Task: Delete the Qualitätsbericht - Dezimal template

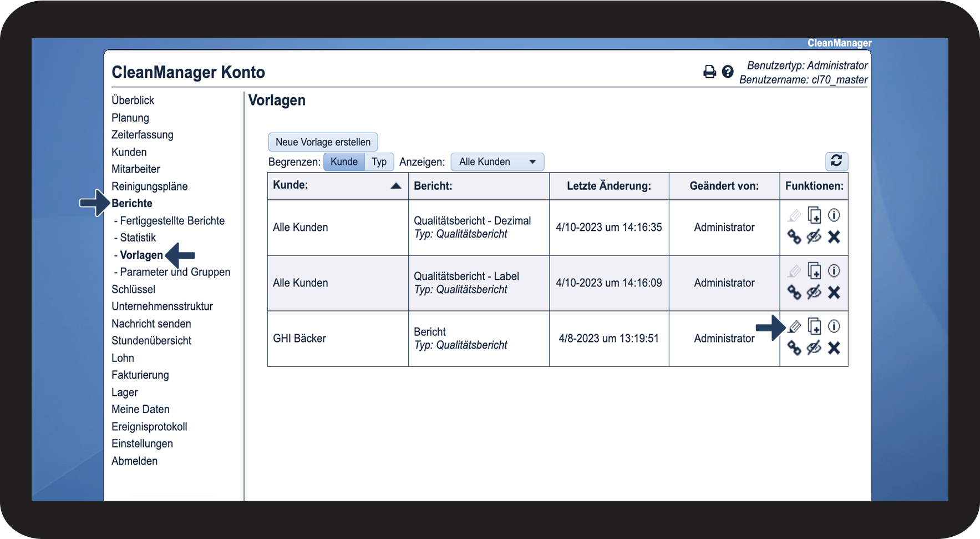Action: click(x=834, y=237)
